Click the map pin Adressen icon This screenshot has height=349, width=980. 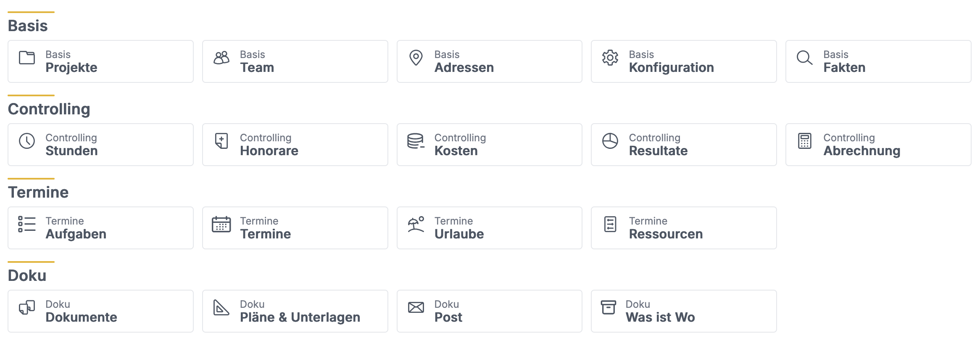pyautogui.click(x=416, y=58)
